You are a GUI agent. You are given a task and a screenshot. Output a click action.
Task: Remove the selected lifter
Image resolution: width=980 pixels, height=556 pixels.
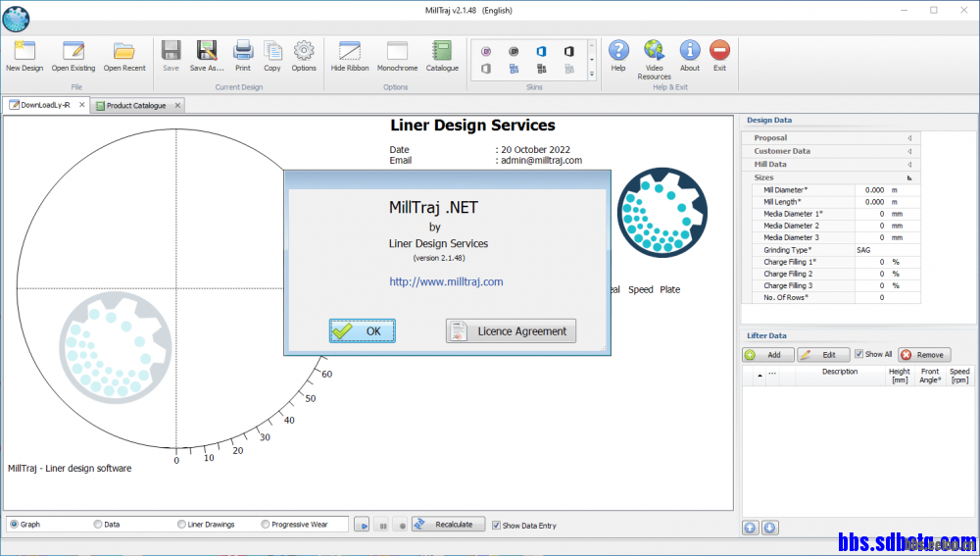click(924, 355)
